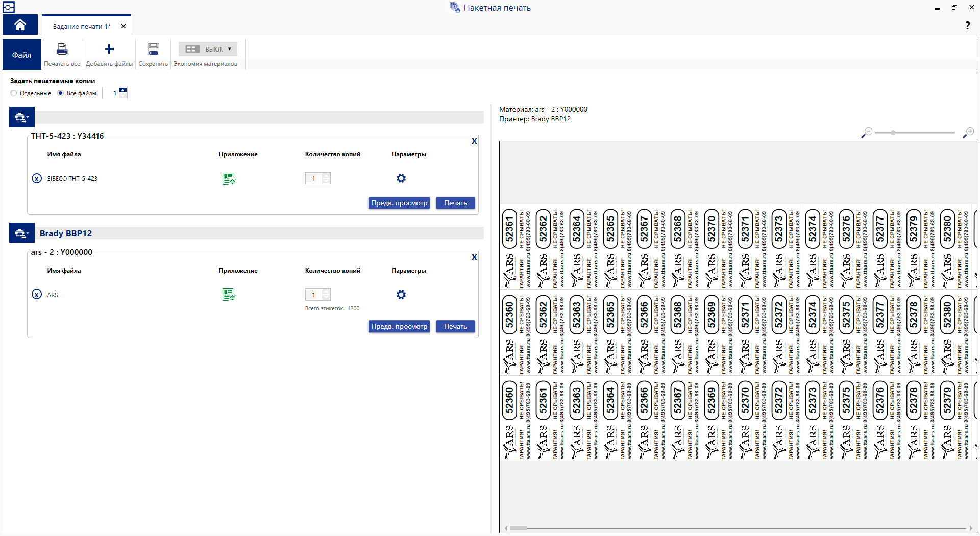Screen dimensions: 980x536
Task: Select the Отдельные radio button
Action: click(14, 93)
